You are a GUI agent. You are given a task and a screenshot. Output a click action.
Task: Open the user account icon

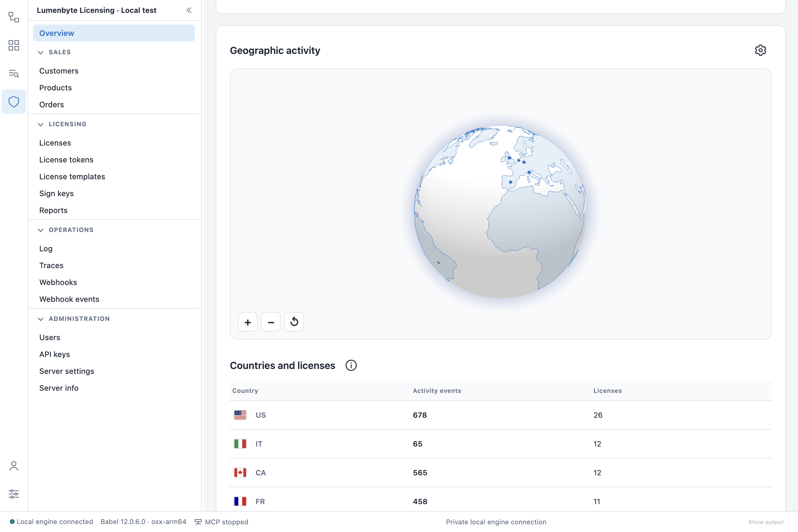coord(13,466)
